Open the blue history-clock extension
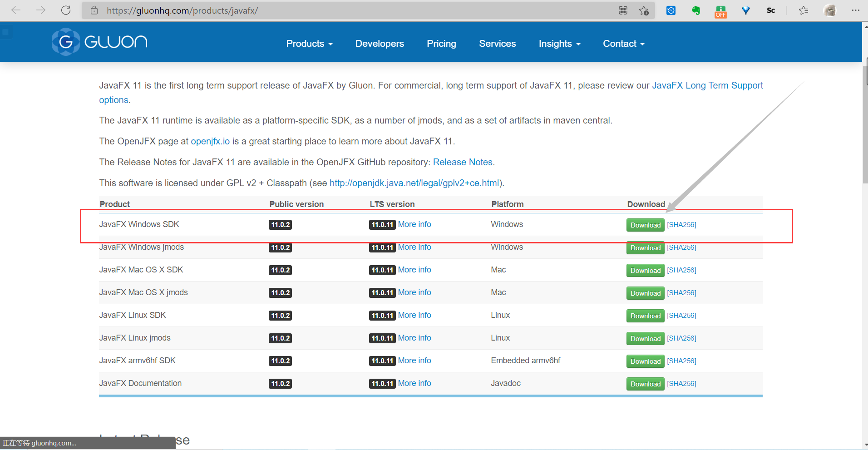Viewport: 868px width, 450px height. [671, 10]
